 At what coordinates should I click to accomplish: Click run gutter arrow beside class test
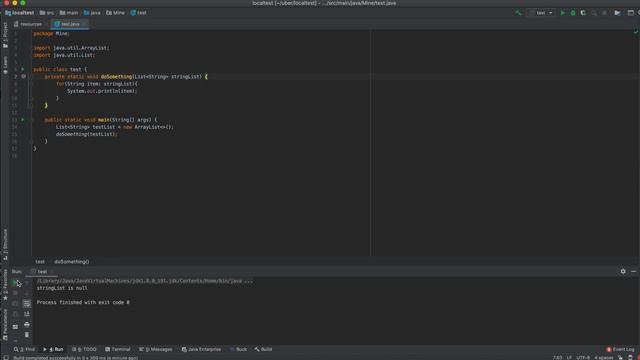[x=22, y=69]
